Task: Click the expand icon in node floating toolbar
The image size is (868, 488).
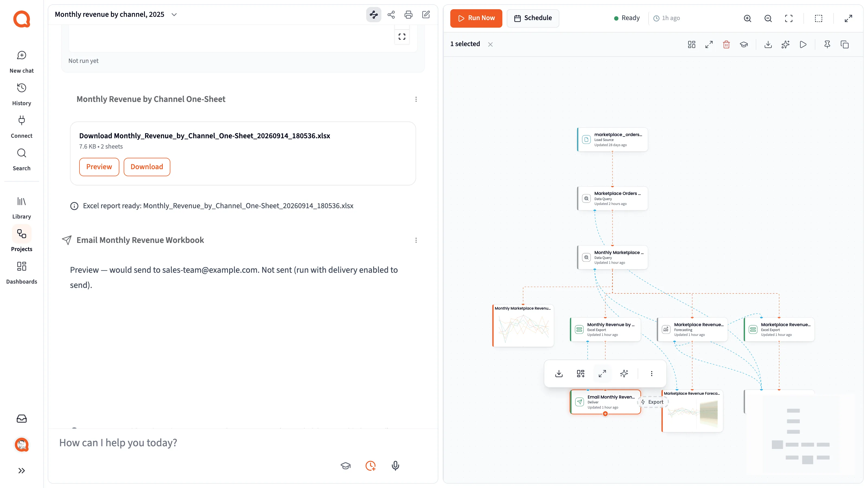Action: (x=602, y=374)
